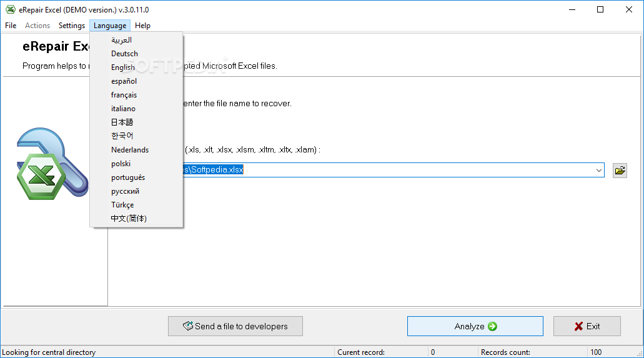Screen dimensions: 644x358
Task: Select English language
Action: pyautogui.click(x=136, y=67)
